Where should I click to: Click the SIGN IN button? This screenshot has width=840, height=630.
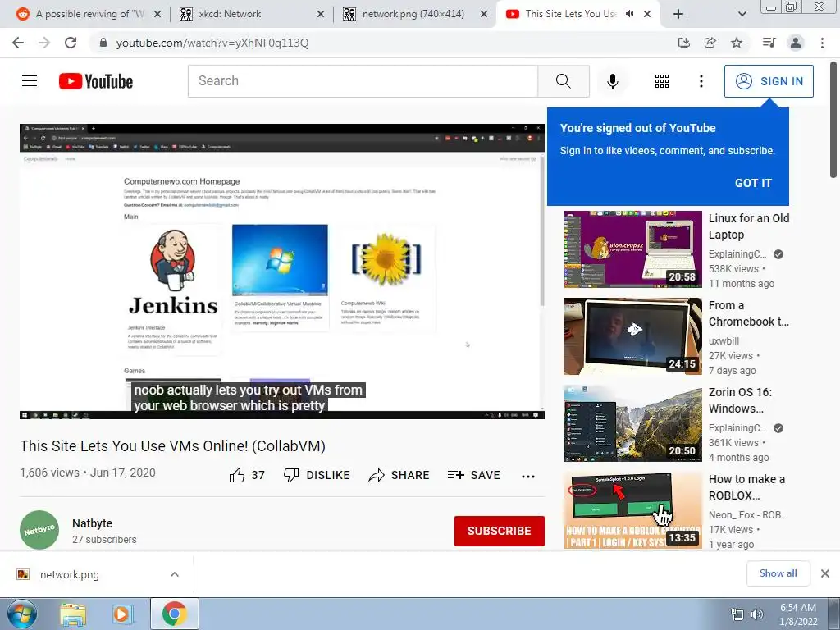click(769, 81)
